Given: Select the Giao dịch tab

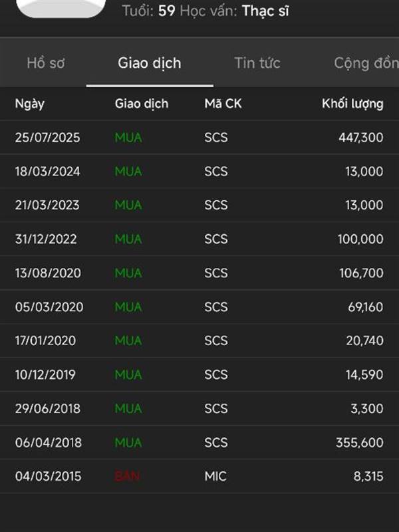Looking at the screenshot, I should [150, 63].
